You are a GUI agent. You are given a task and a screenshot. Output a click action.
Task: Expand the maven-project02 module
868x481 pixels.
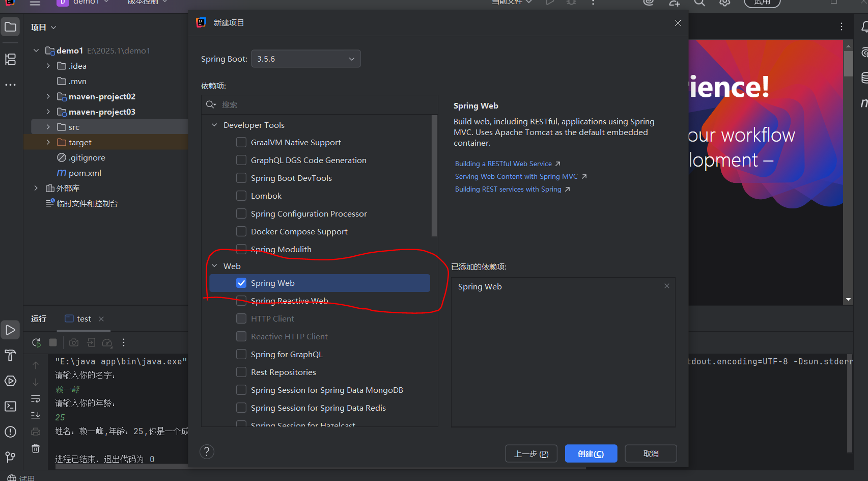[x=48, y=96]
